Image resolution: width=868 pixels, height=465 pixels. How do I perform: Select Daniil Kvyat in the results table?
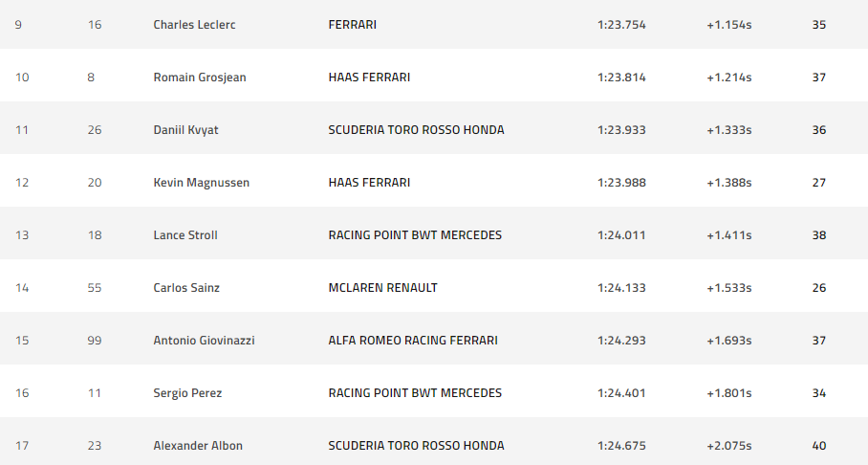pos(185,130)
